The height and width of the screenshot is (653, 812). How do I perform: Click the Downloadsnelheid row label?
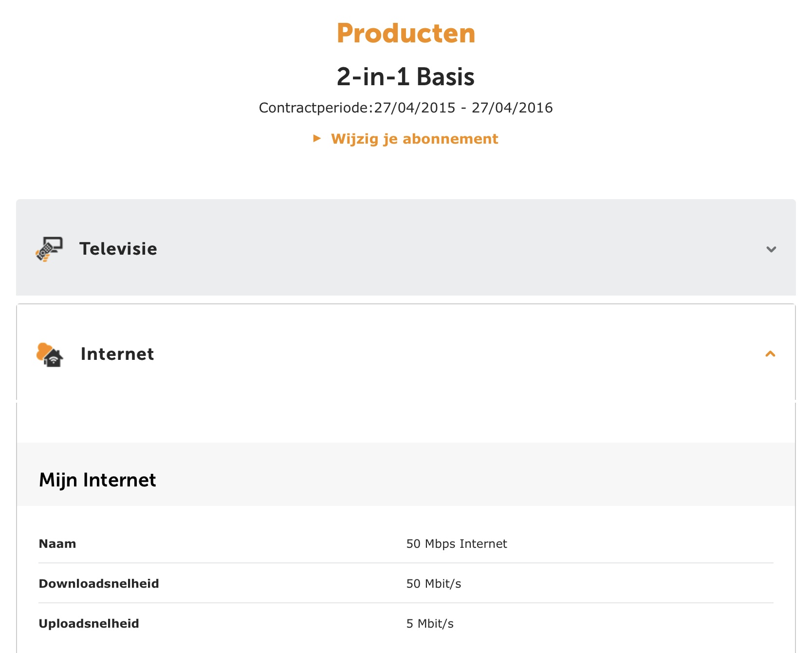[99, 584]
